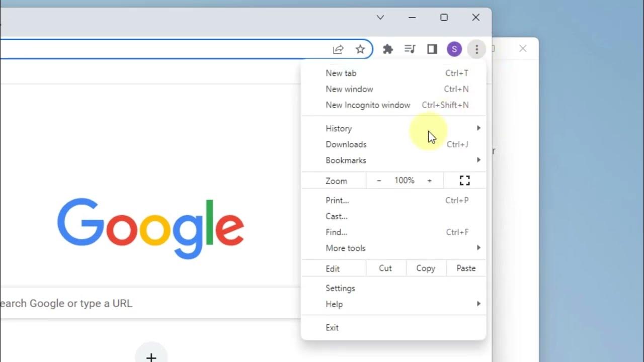Increase zoom with the plus button
The width and height of the screenshot is (644, 362).
[429, 180]
